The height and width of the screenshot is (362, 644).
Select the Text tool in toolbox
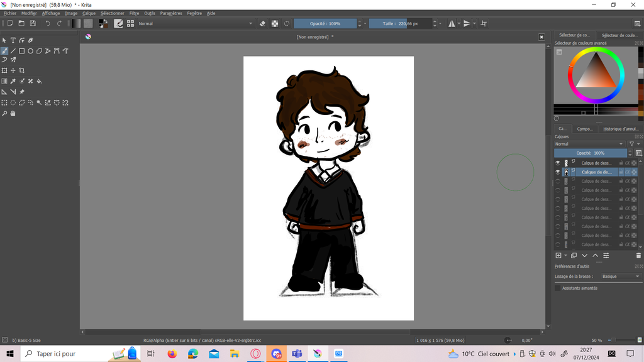[x=13, y=40]
